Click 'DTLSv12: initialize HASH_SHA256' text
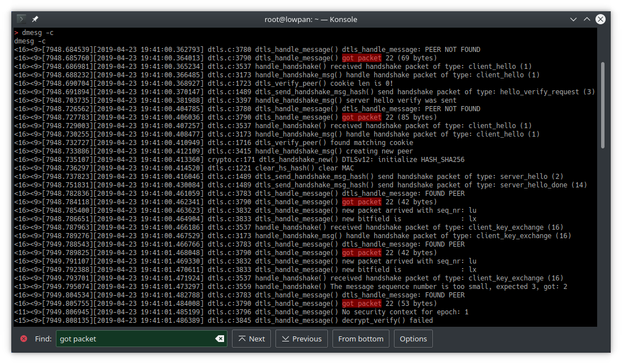 pos(403,160)
